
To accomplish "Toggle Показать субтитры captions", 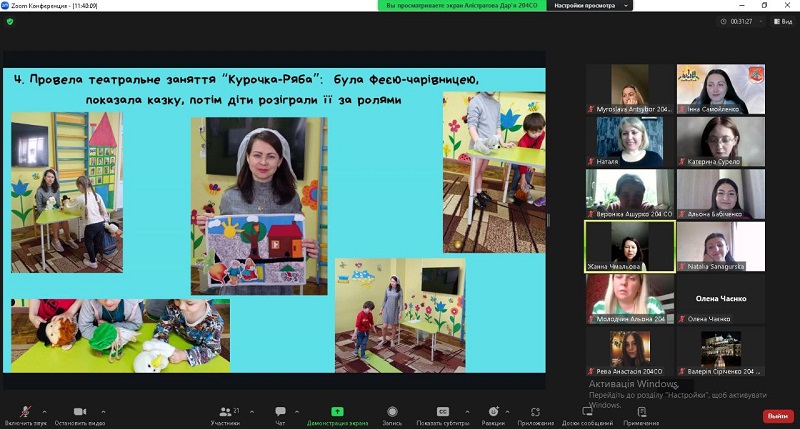I will coord(442,413).
